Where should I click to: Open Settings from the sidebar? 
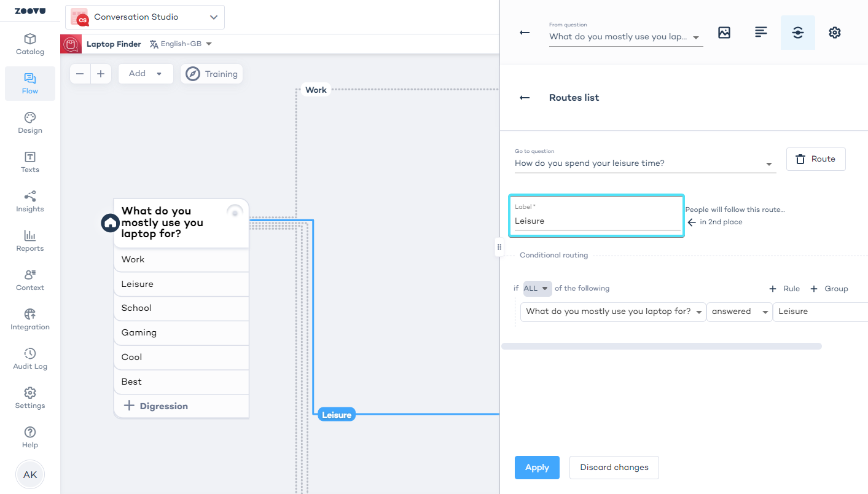coord(29,398)
